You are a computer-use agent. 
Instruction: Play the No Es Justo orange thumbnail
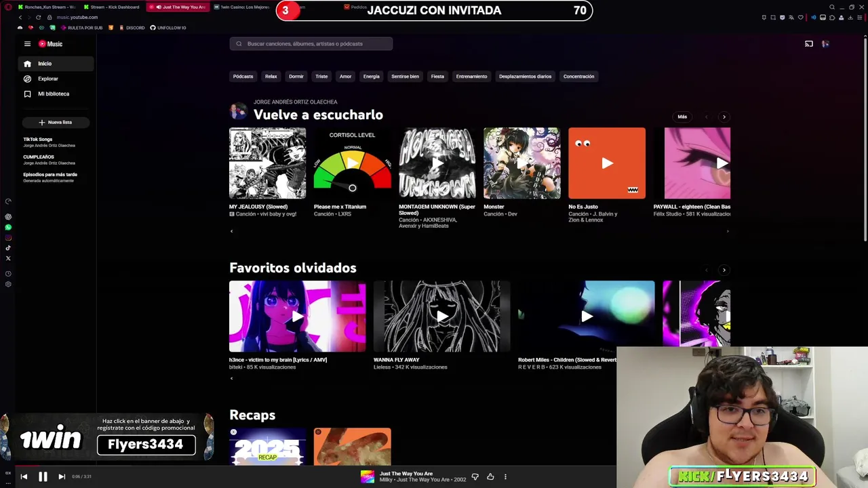(607, 163)
